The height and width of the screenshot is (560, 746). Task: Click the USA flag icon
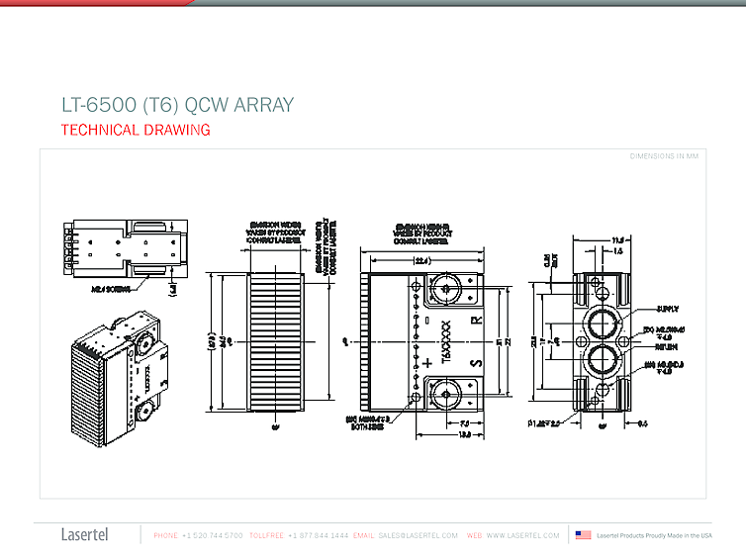pos(584,535)
